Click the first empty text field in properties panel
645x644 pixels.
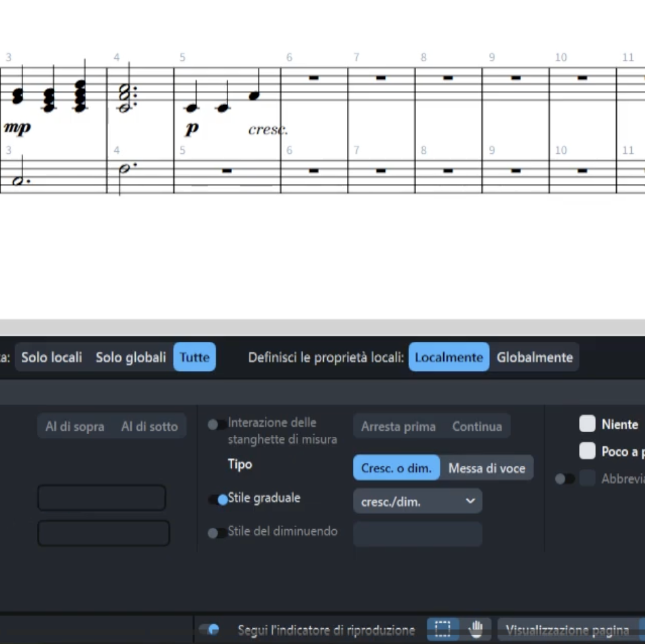[102, 498]
